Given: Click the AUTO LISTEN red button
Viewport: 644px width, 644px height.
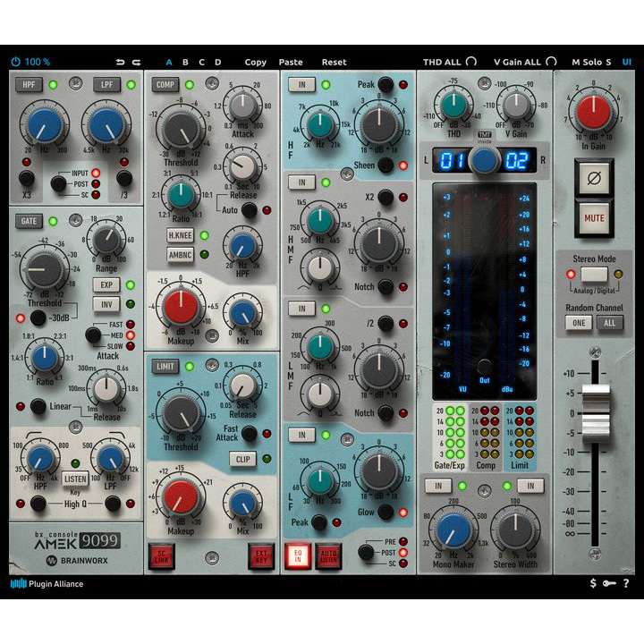Looking at the screenshot, I should [328, 556].
